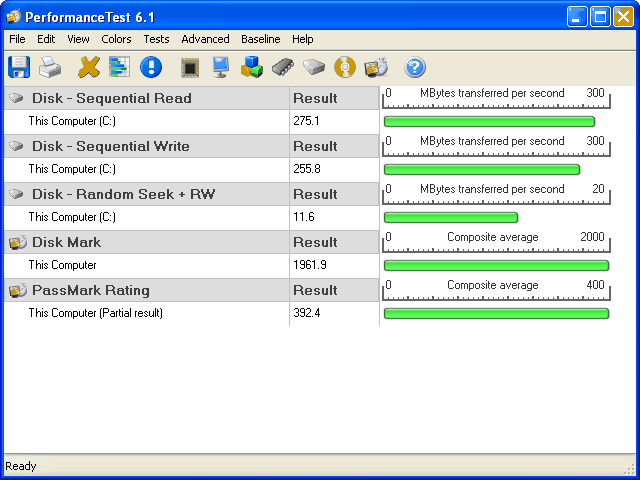
Task: Click the Sequential Write green result bar
Action: tap(482, 169)
